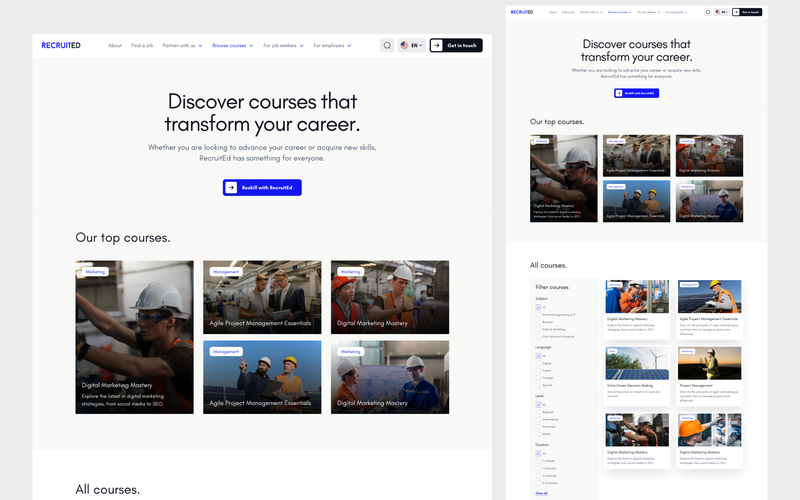Check the French language checkbox
The height and width of the screenshot is (500, 800).
point(538,370)
